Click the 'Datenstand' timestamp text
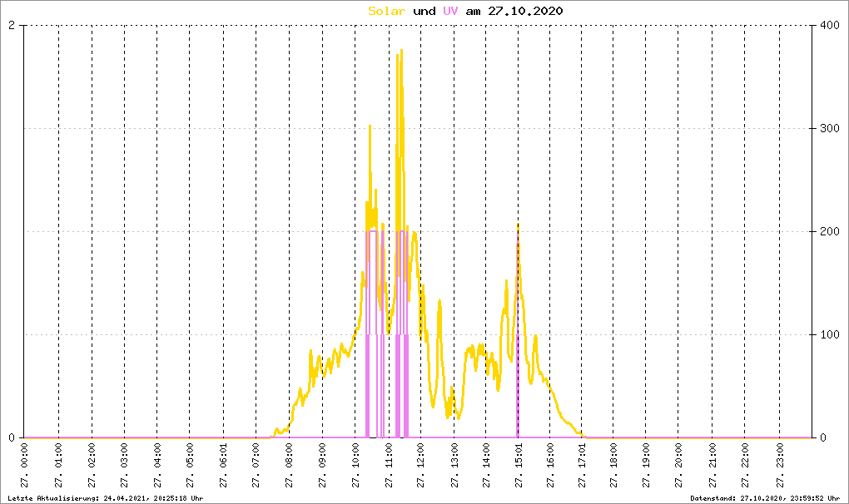Image resolution: width=849 pixels, height=504 pixels. click(x=765, y=498)
